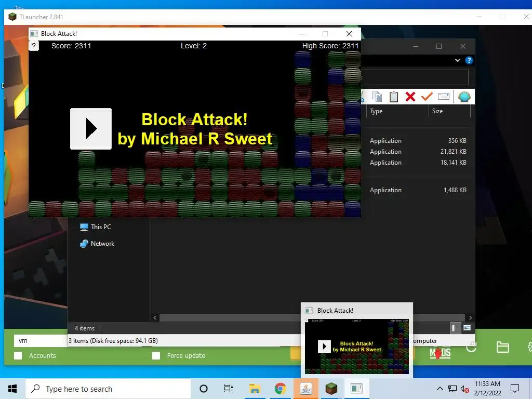532x399 pixels.
Task: Open the blue help icon in File Explorer
Action: pos(469,60)
